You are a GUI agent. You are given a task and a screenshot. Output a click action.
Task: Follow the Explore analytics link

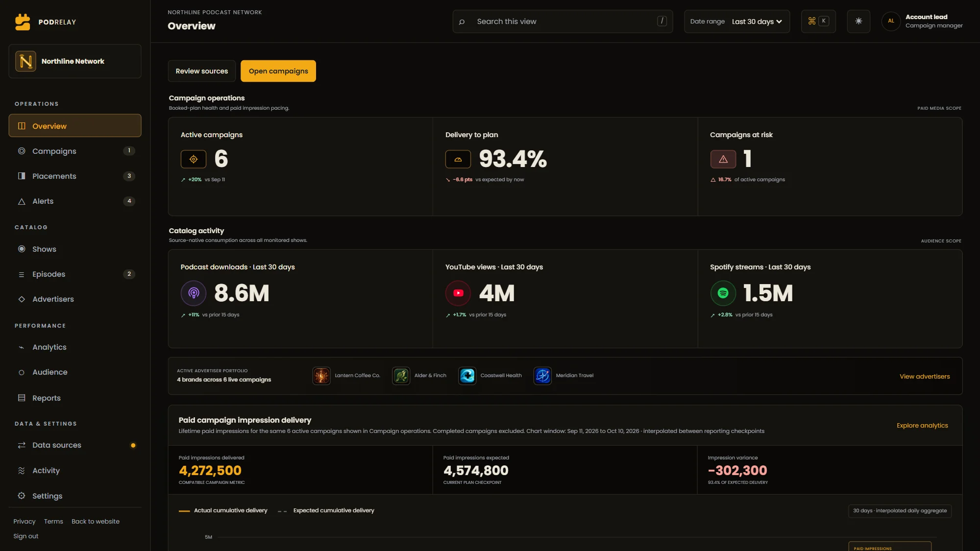click(x=922, y=425)
